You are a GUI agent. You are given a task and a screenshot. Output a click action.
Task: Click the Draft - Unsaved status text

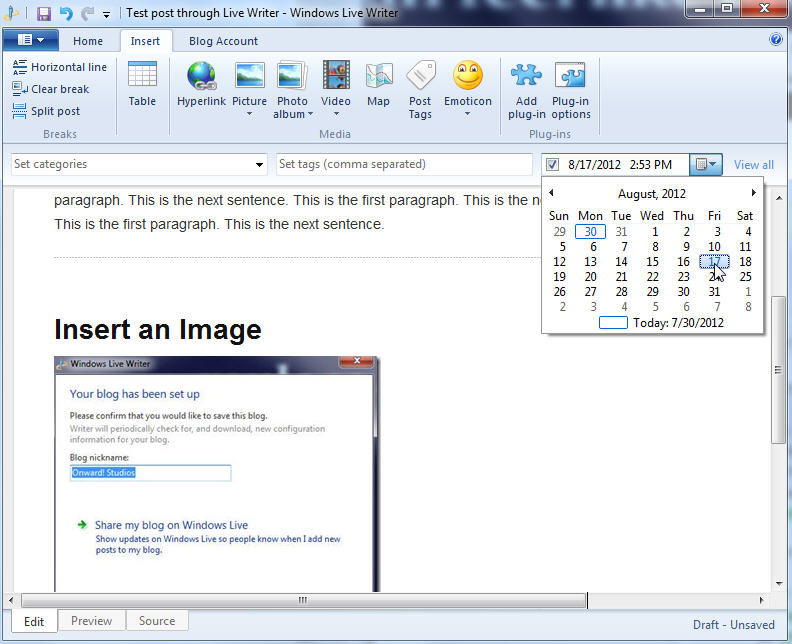[x=733, y=625]
